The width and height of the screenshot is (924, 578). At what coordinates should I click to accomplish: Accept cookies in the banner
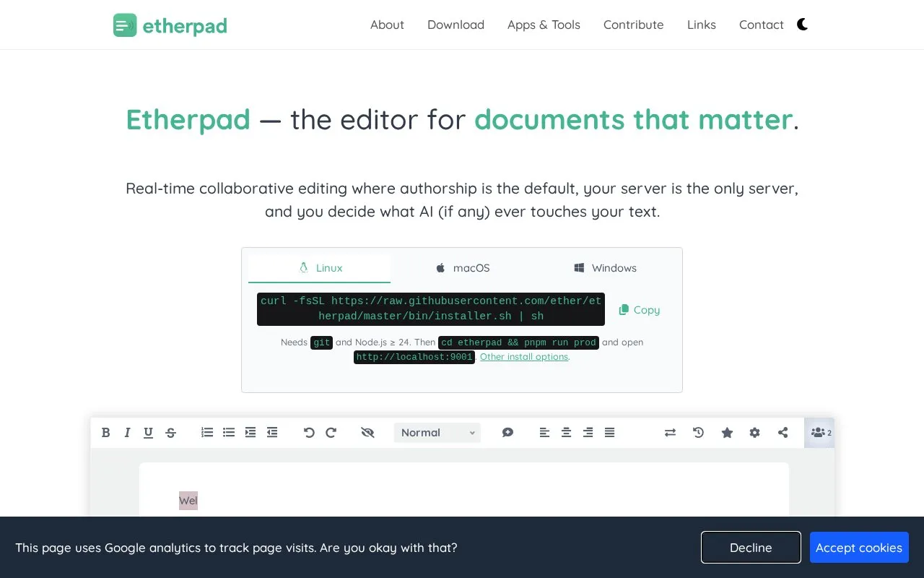(859, 548)
